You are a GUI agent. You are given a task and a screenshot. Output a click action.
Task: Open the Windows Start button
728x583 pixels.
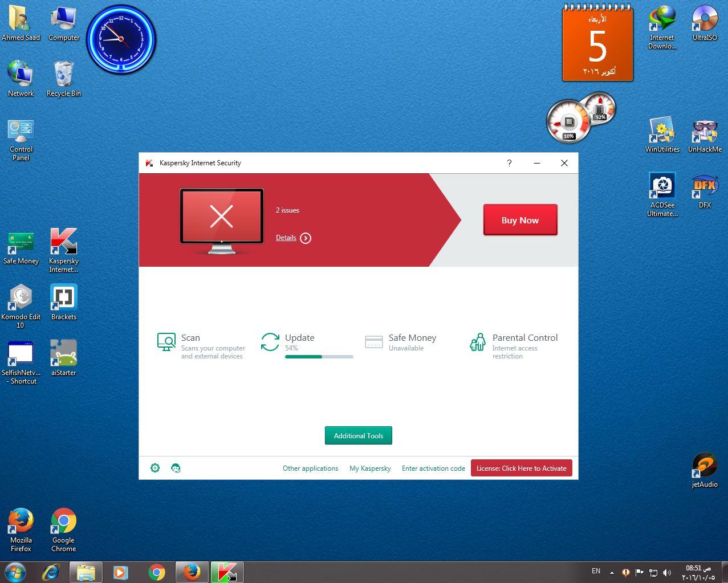click(x=15, y=572)
